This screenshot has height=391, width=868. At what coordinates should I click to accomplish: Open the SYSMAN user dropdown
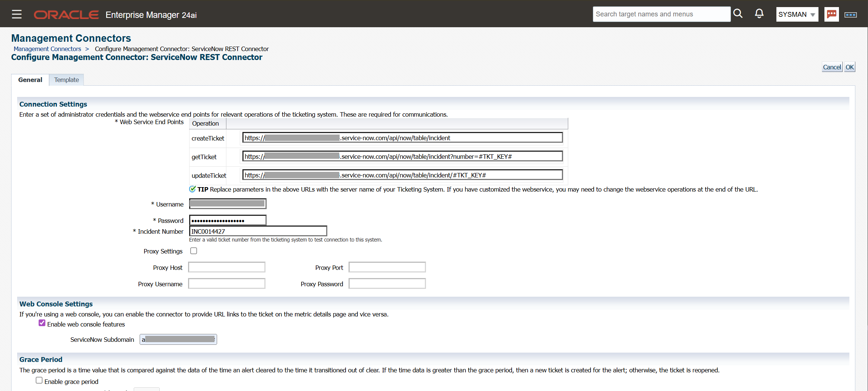[797, 14]
